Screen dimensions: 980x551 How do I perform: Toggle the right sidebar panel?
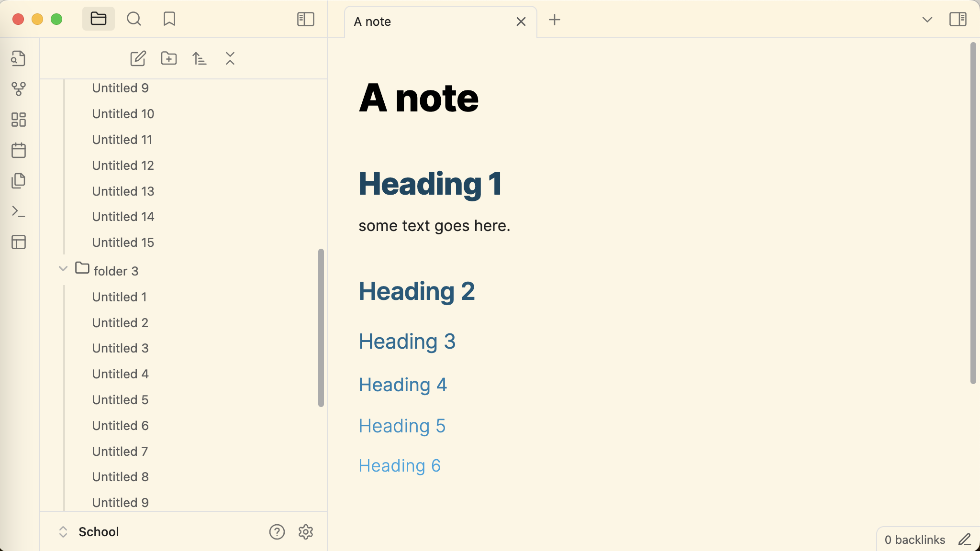point(958,19)
